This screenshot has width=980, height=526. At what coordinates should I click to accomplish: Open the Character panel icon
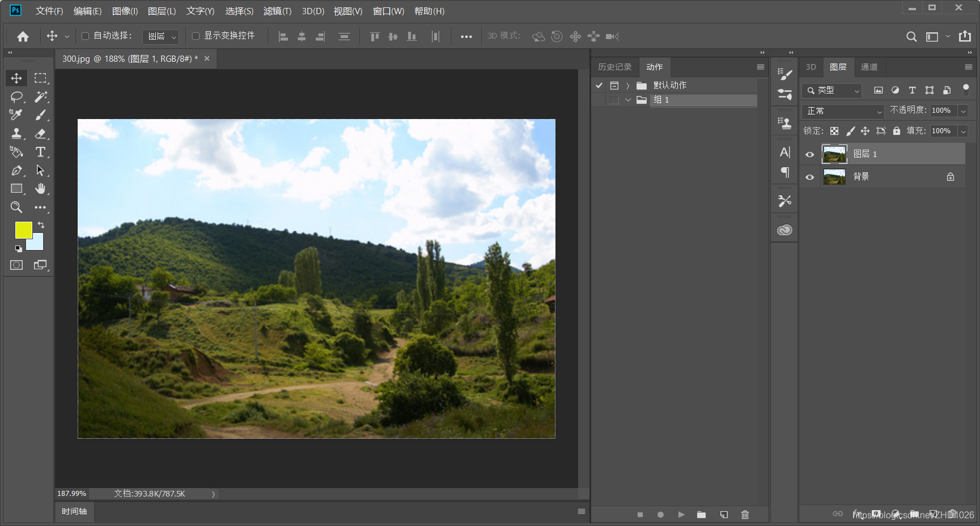784,152
